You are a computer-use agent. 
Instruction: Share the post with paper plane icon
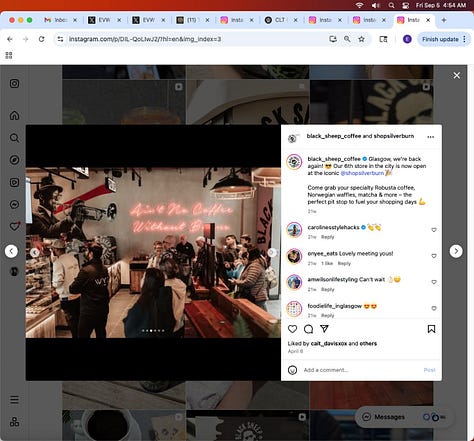(324, 329)
